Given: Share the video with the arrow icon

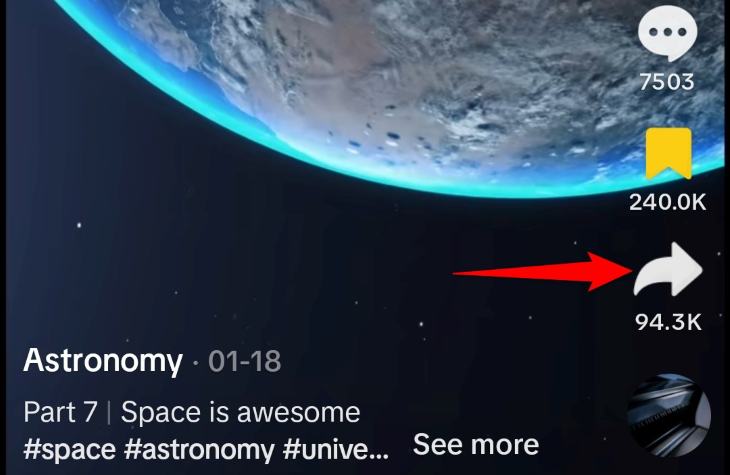Looking at the screenshot, I should 668,270.
